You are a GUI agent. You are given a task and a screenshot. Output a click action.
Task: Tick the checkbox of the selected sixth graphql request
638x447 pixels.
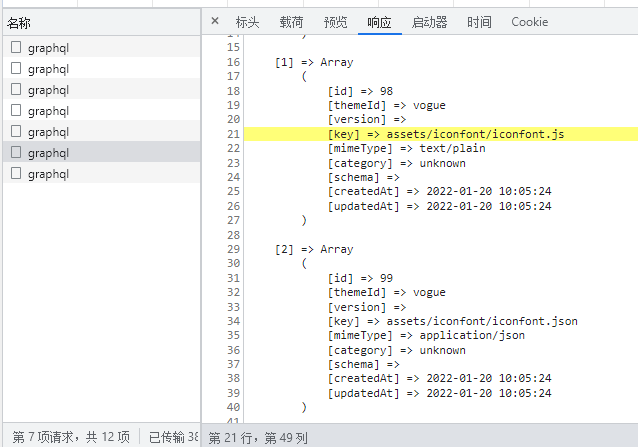pos(16,152)
